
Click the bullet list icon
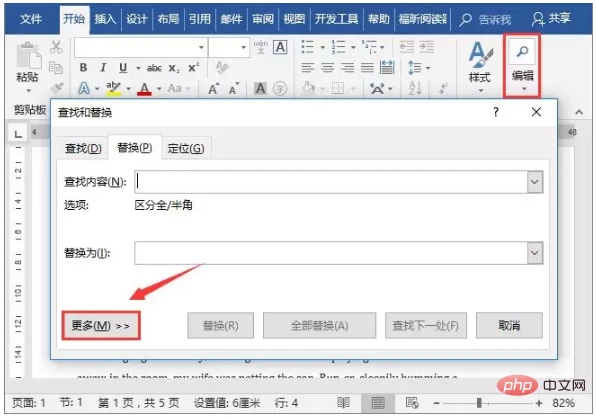coord(308,47)
